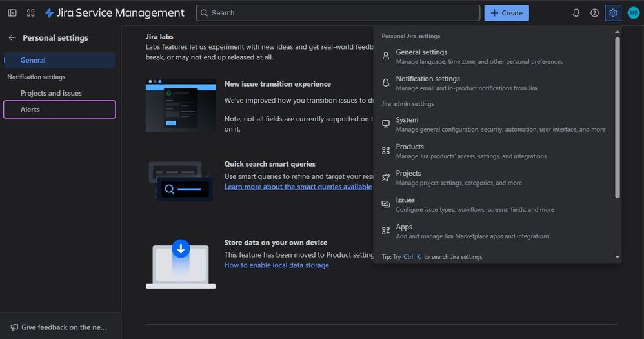The width and height of the screenshot is (644, 339).
Task: Open Projects admin settings
Action: (x=494, y=178)
